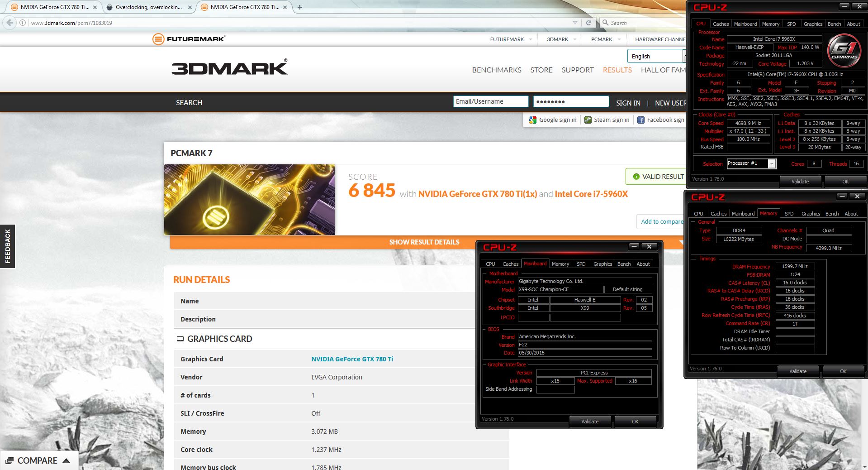Viewport: 868px width, 470px height.
Task: Close the first NVIDIA GeForce GTX 780 tab
Action: click(x=95, y=7)
